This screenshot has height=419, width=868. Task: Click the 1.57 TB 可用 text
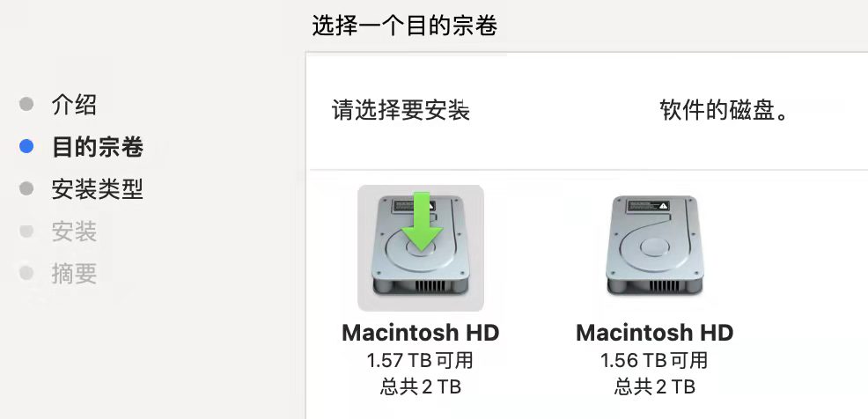click(420, 360)
